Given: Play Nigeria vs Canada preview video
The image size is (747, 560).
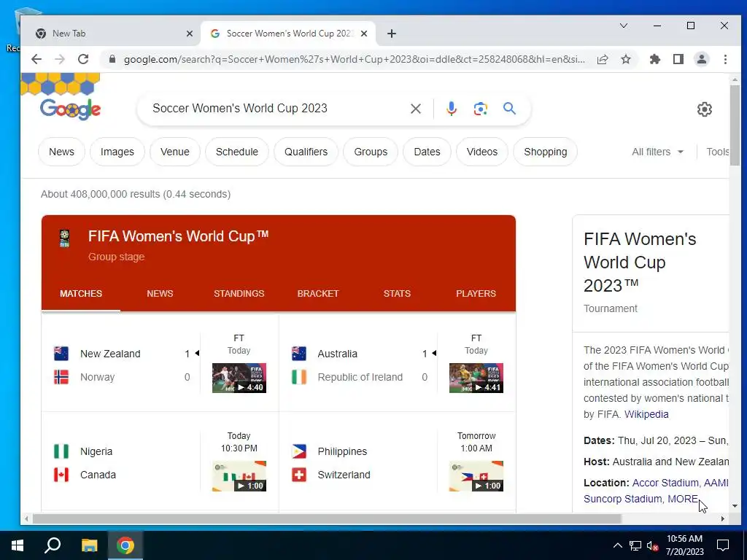Looking at the screenshot, I should 239,475.
